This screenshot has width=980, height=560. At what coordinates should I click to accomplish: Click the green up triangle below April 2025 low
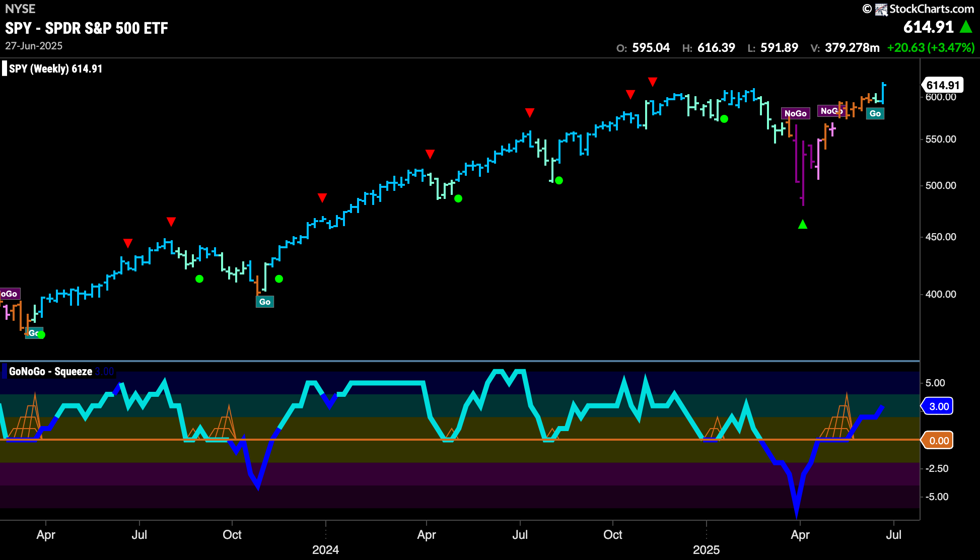coord(803,224)
